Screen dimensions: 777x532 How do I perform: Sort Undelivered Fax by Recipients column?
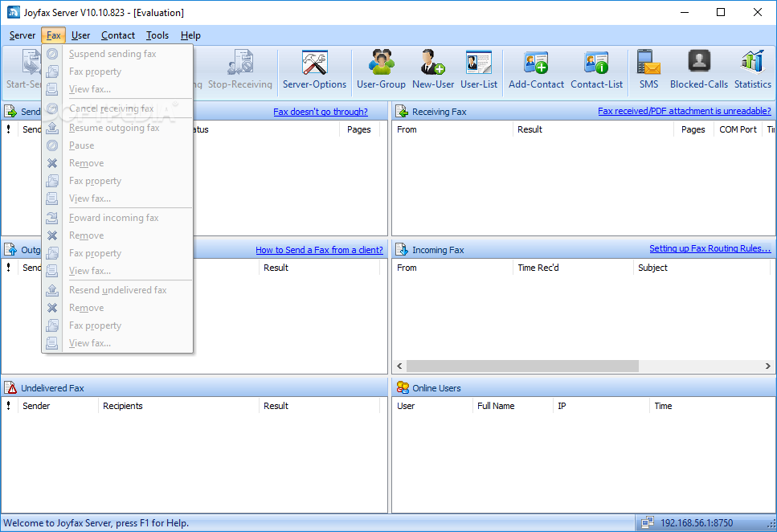(178, 406)
